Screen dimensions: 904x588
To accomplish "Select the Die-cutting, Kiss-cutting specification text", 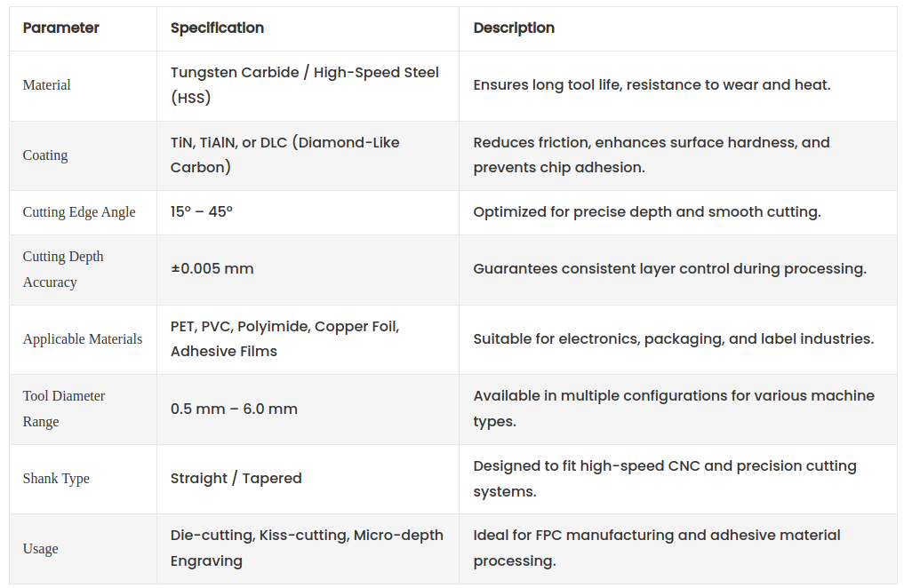I will click(307, 548).
